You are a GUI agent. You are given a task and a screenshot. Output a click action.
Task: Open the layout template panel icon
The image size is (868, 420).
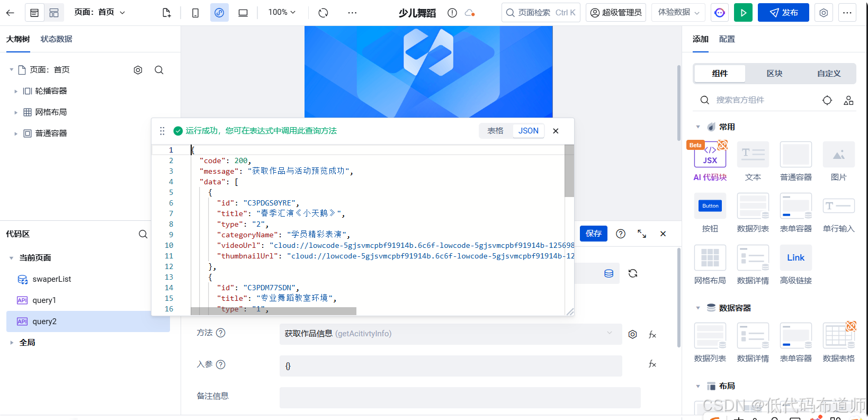pos(54,13)
